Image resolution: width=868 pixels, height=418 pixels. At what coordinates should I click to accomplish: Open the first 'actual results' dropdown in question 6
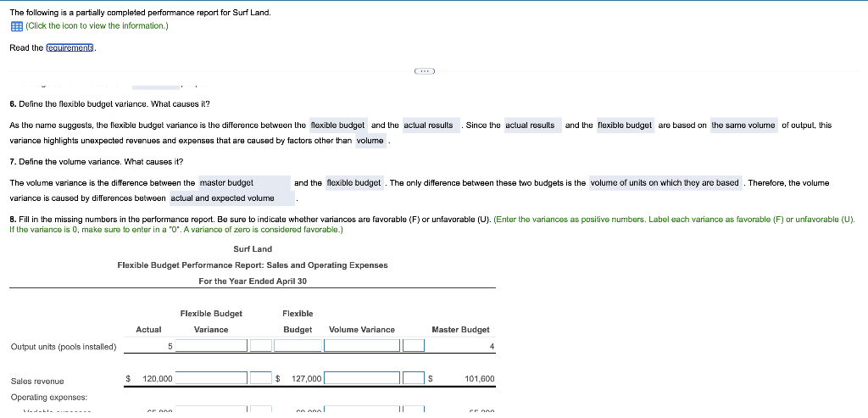point(431,125)
